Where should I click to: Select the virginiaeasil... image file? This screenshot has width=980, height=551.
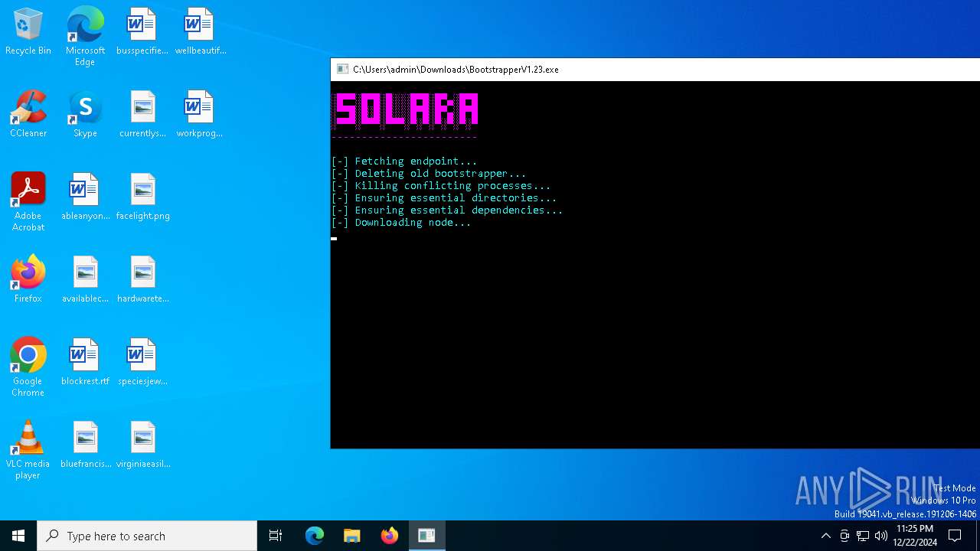[x=142, y=445]
